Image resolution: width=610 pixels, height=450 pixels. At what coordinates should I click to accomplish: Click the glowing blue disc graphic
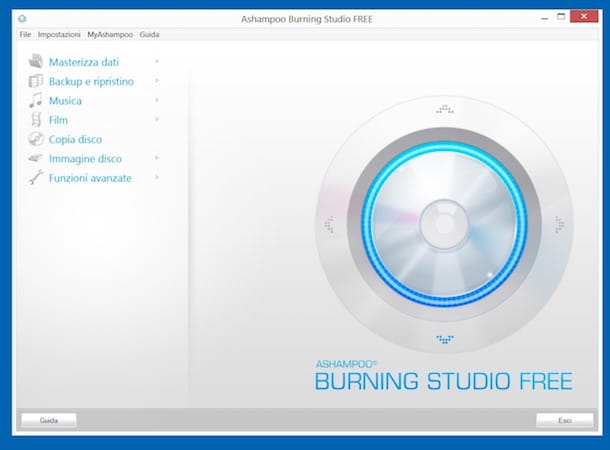click(x=443, y=224)
